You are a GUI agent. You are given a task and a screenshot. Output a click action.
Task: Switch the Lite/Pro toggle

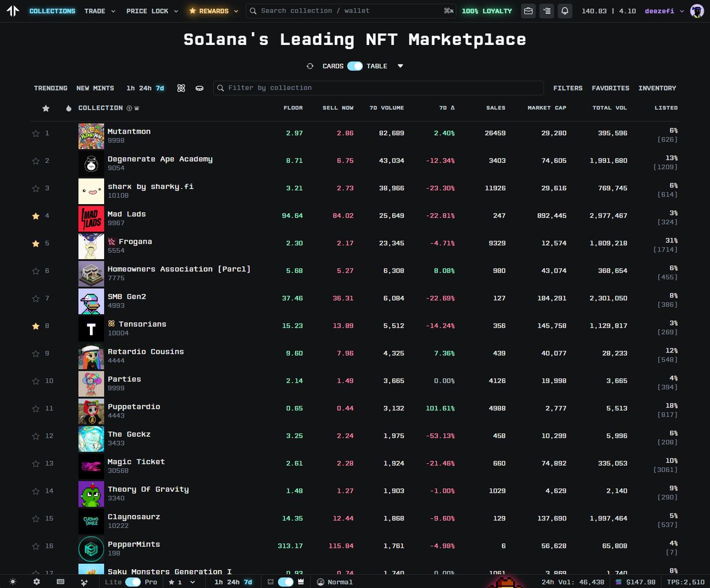tap(133, 582)
